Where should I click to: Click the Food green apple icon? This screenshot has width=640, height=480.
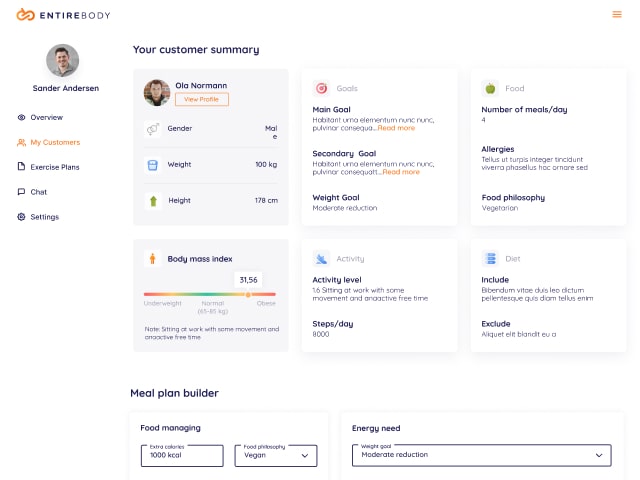coord(490,88)
